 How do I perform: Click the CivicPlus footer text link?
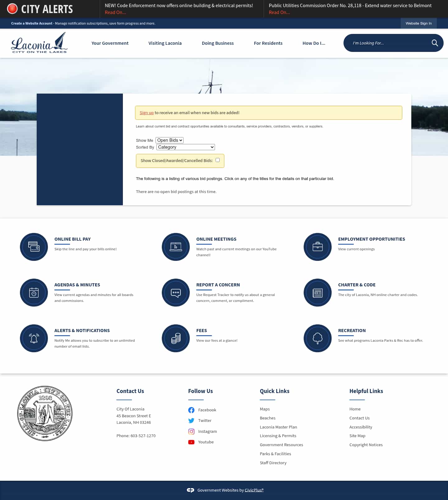[254, 490]
